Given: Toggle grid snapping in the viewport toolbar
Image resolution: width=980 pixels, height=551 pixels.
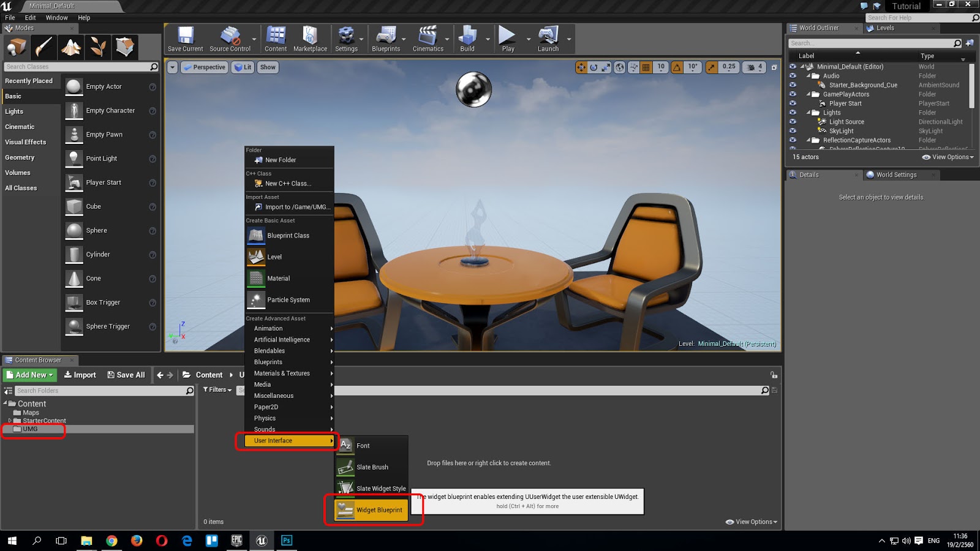Looking at the screenshot, I should click(647, 67).
